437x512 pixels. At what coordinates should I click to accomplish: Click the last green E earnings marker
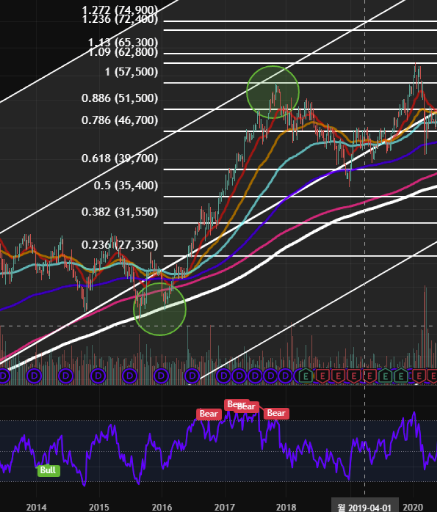tap(401, 376)
